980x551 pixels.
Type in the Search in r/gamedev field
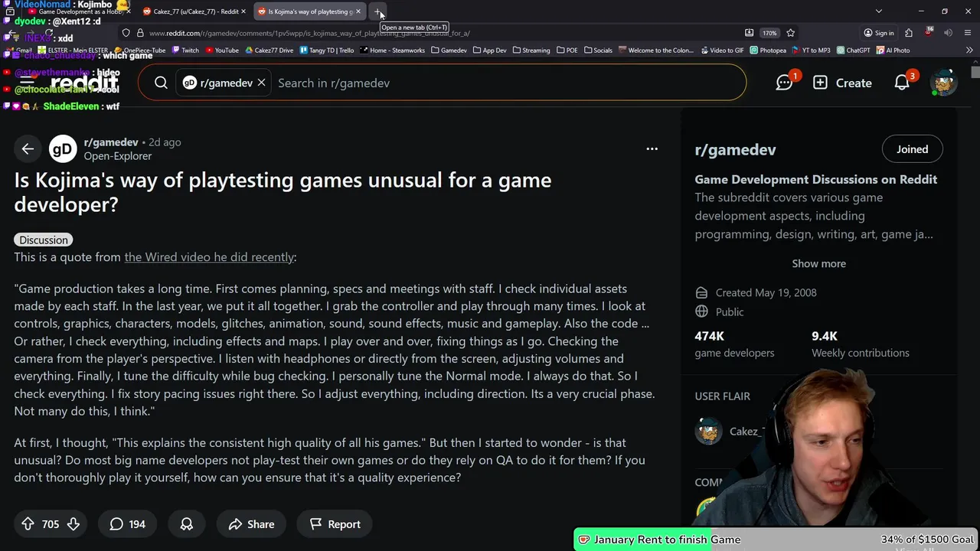[505, 83]
